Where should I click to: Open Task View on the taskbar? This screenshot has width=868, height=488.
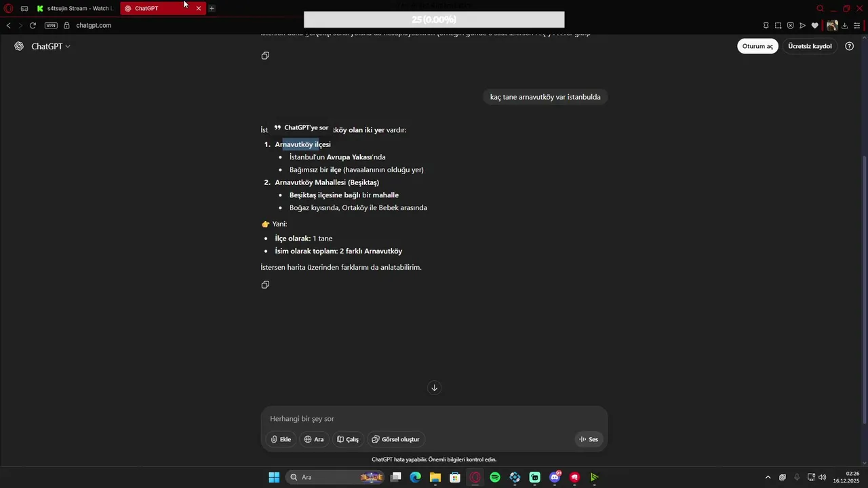pos(396,477)
